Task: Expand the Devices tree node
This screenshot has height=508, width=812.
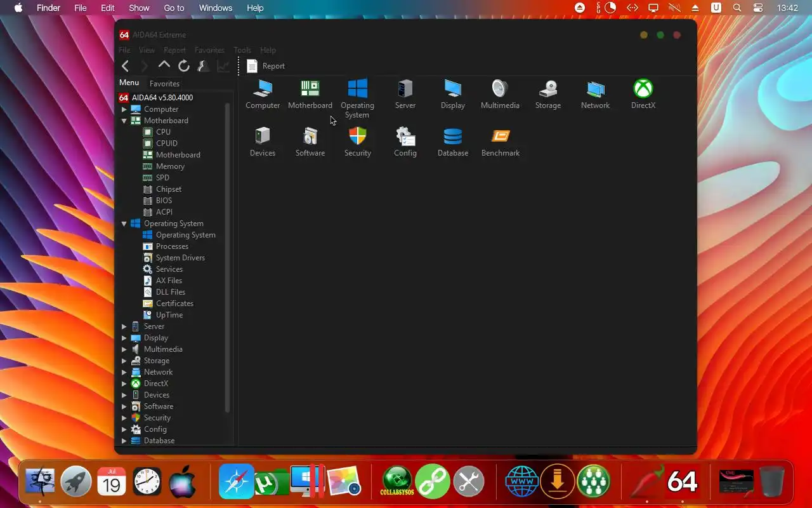Action: 124,395
